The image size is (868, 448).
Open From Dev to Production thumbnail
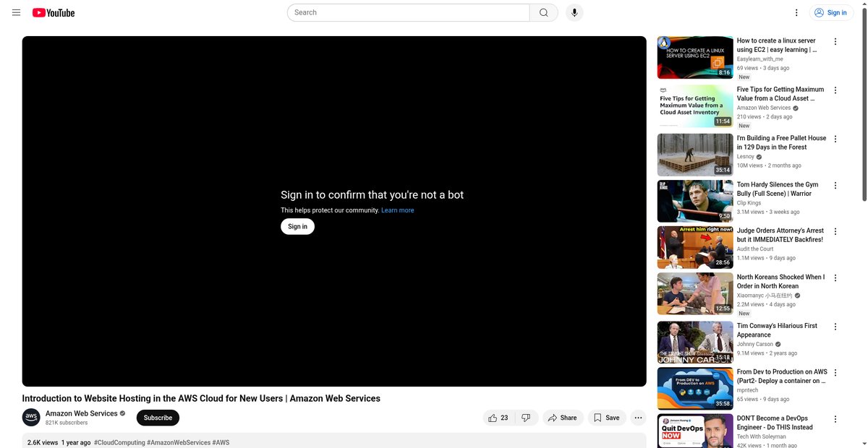[x=695, y=388]
